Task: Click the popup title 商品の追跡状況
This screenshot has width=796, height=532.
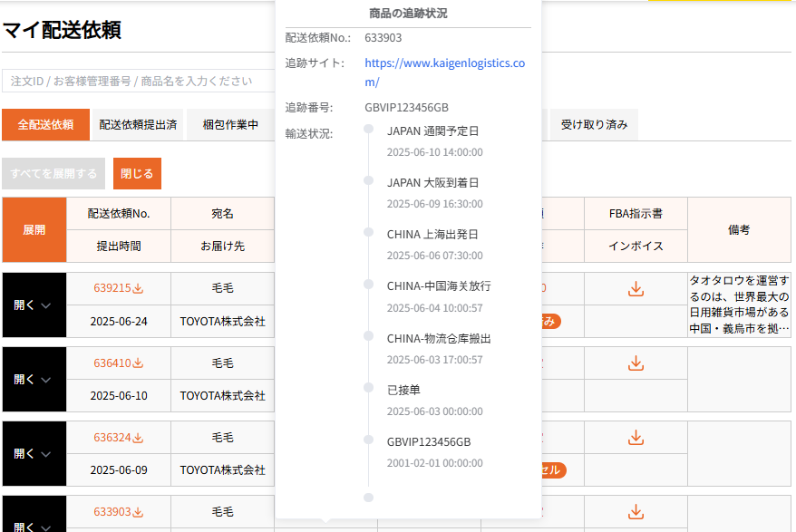Action: pos(408,14)
